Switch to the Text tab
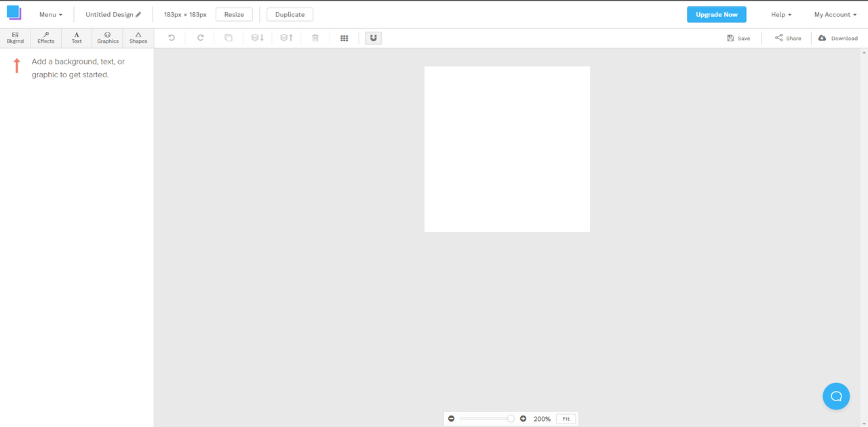 point(77,38)
